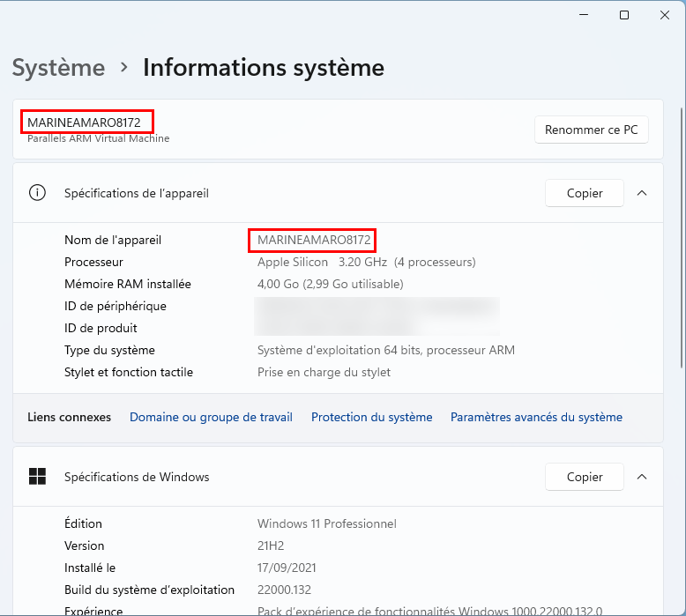Image resolution: width=686 pixels, height=616 pixels.
Task: Go back to Système in the breadcrumb
Action: tap(58, 68)
